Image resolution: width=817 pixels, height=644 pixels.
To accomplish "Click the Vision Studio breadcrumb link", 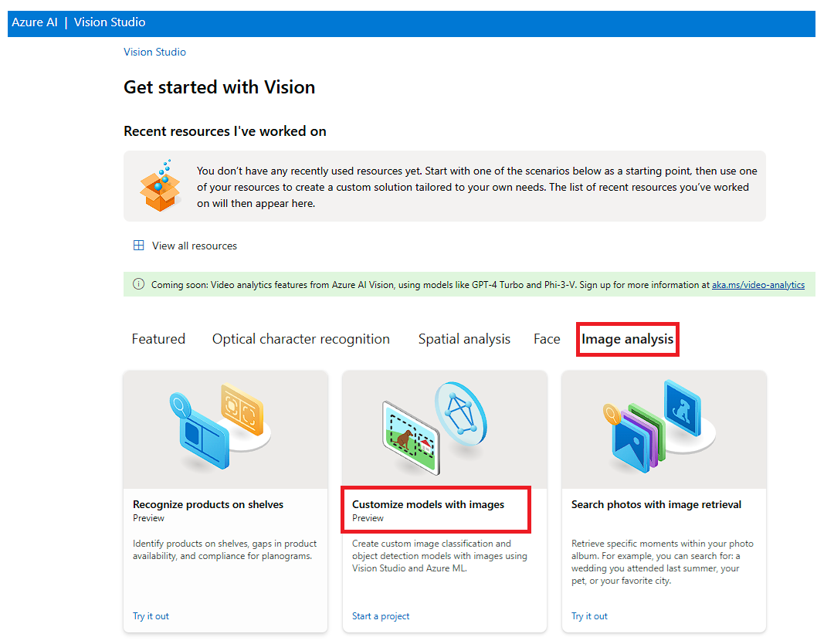I will click(154, 52).
